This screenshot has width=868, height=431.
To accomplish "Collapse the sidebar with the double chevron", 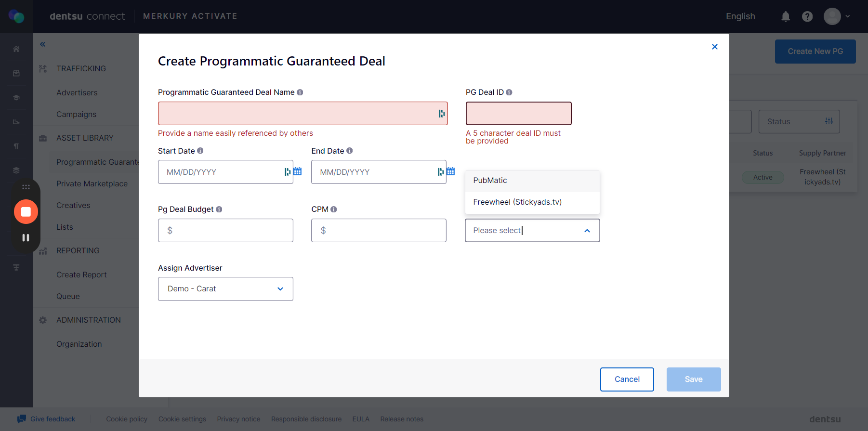I will click(43, 44).
